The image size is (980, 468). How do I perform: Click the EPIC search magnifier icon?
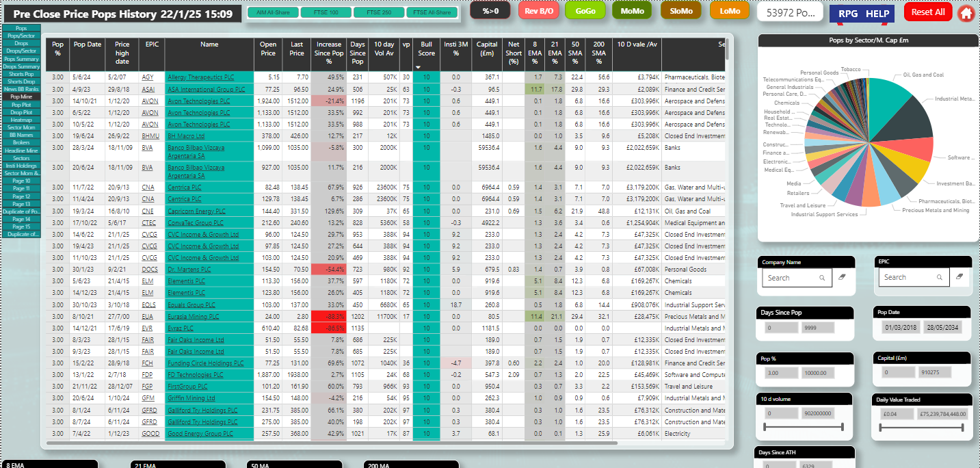click(938, 277)
